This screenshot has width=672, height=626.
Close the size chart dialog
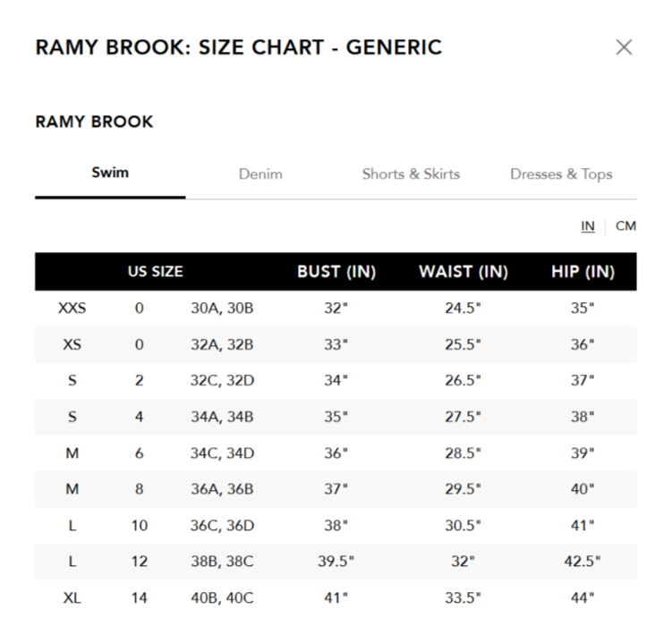624,47
